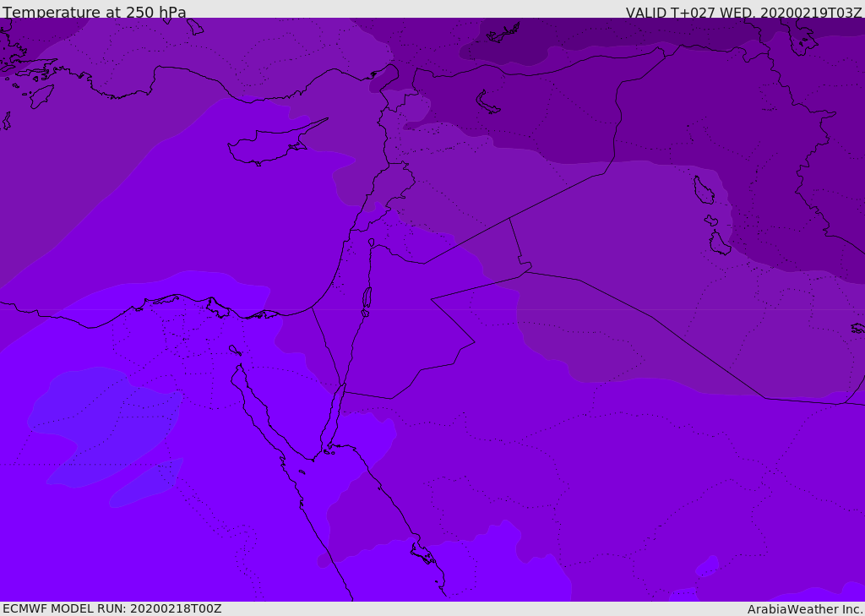Click the Sea of Galilee outline
This screenshot has width=865, height=616.
click(372, 243)
